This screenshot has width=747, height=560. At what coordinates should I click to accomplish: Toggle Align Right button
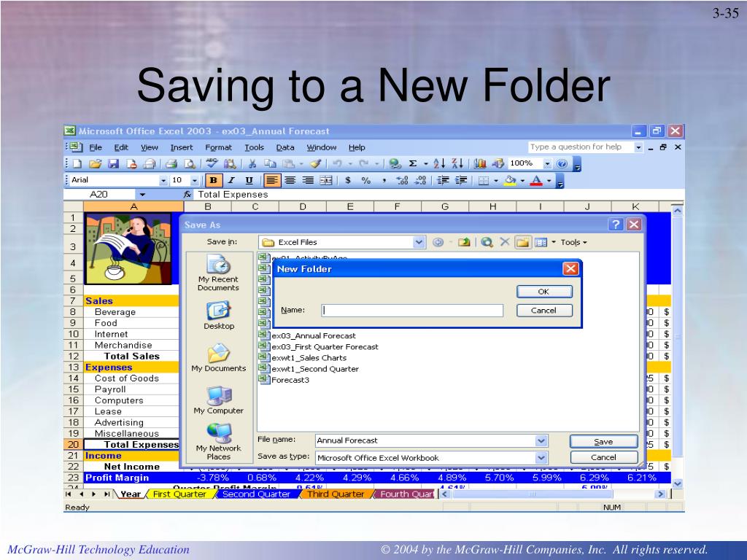pyautogui.click(x=309, y=181)
